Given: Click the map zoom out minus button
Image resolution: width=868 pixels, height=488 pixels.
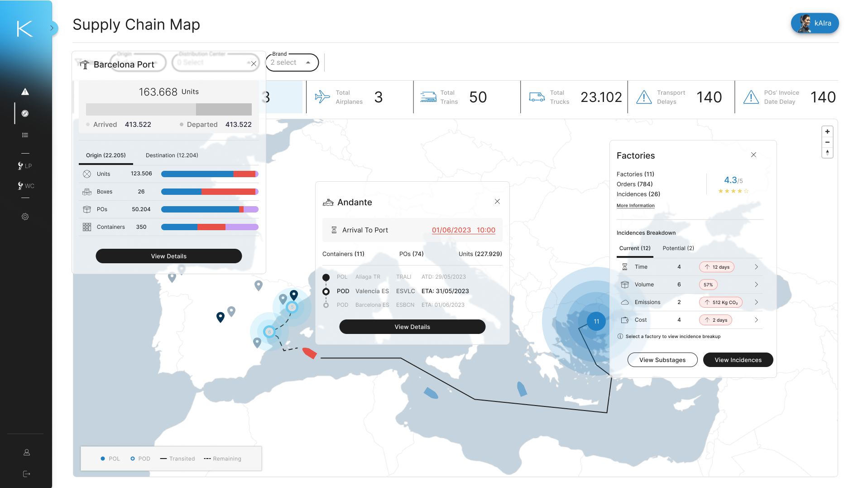Looking at the screenshot, I should (x=827, y=142).
